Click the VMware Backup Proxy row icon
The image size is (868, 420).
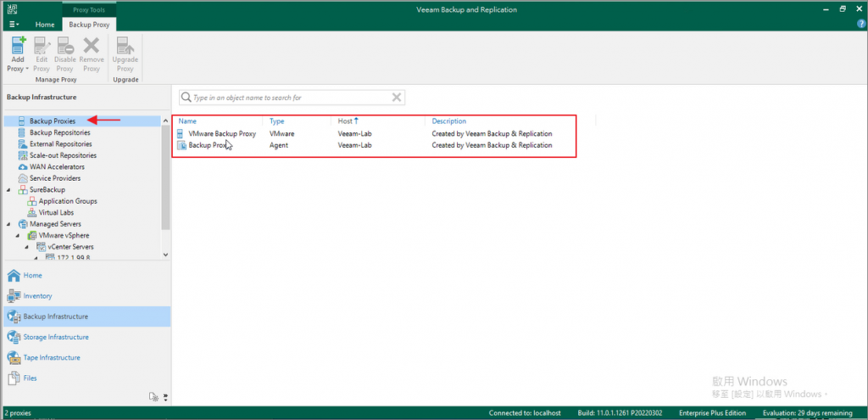(181, 133)
